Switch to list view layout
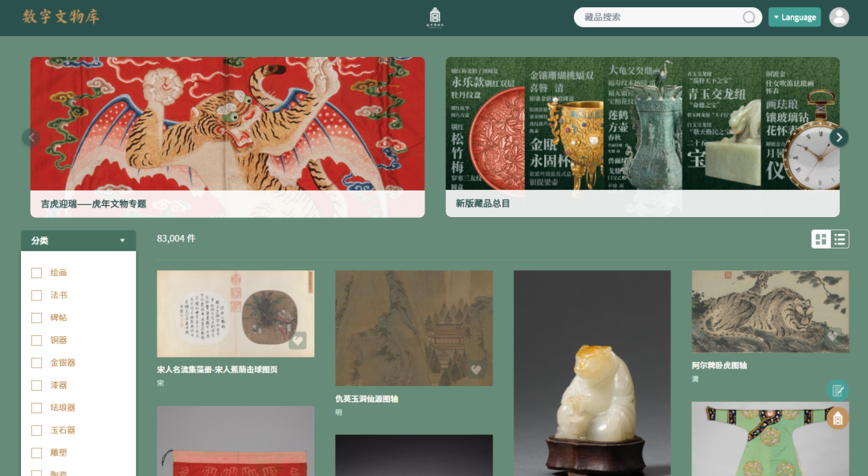The image size is (868, 476). coord(840,240)
